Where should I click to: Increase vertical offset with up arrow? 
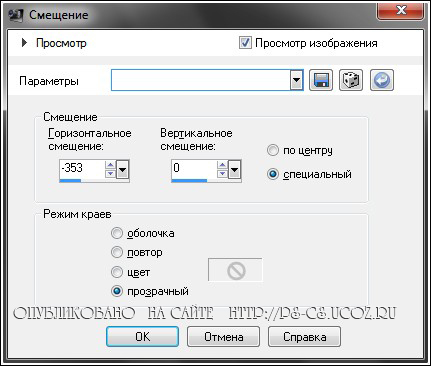point(222,165)
